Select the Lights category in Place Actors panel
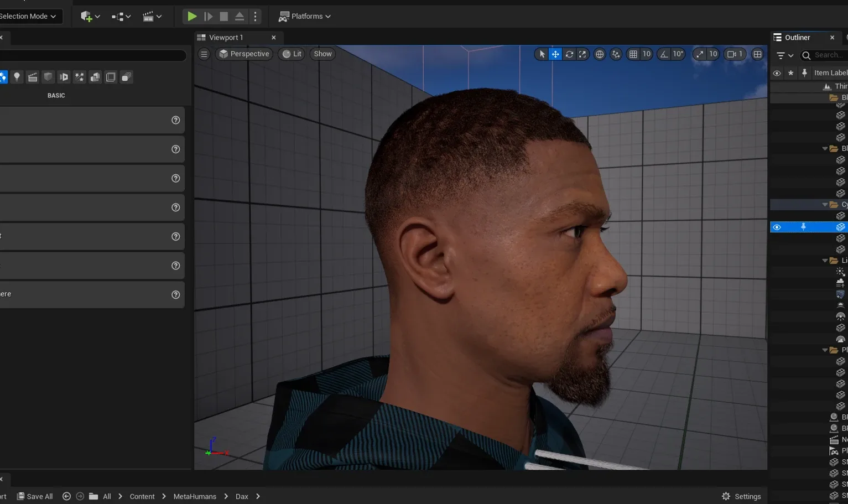Image resolution: width=848 pixels, height=504 pixels. (17, 77)
